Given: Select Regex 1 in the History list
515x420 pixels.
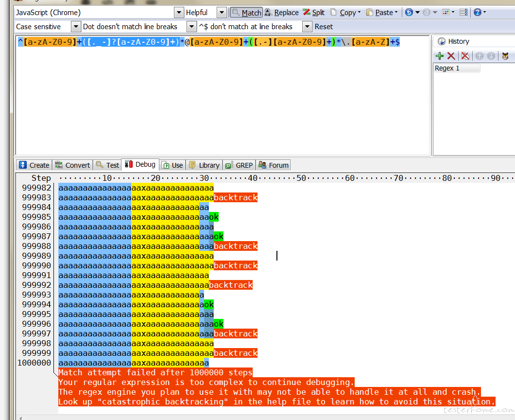Looking at the screenshot, I should point(457,68).
